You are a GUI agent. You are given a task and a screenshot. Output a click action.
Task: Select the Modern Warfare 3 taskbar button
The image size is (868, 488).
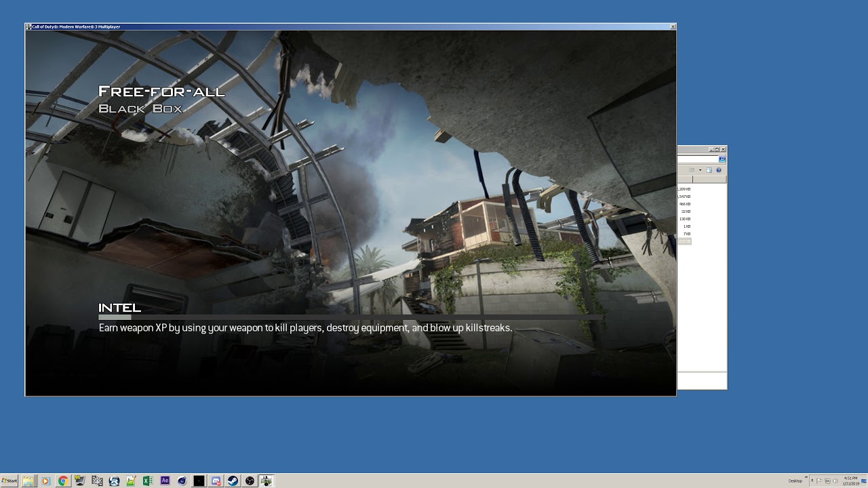coord(267,481)
